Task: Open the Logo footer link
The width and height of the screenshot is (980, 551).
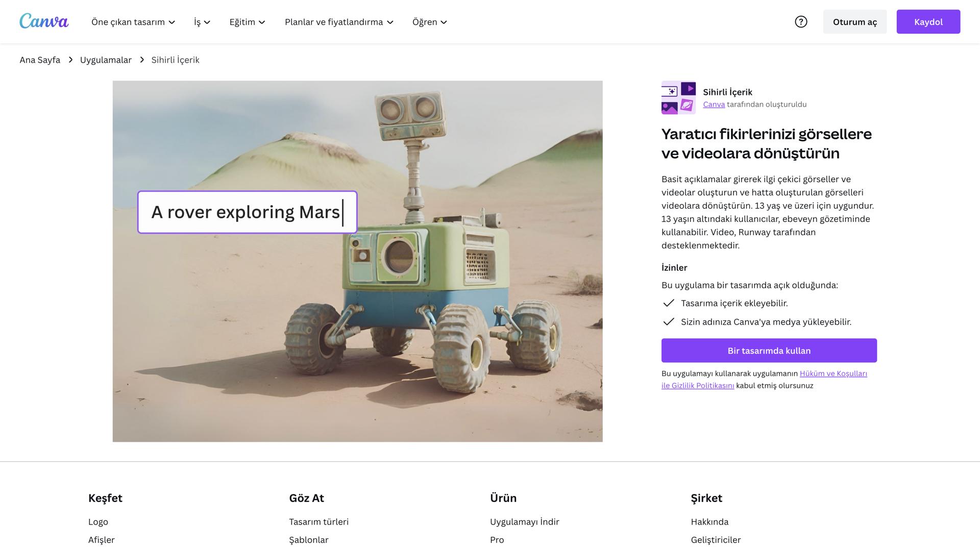Action: tap(98, 521)
